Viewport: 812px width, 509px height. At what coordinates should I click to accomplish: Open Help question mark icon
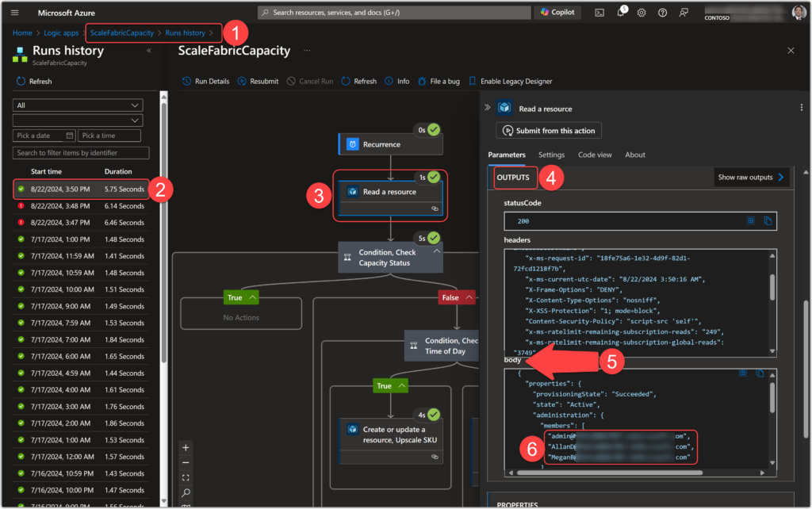point(662,13)
